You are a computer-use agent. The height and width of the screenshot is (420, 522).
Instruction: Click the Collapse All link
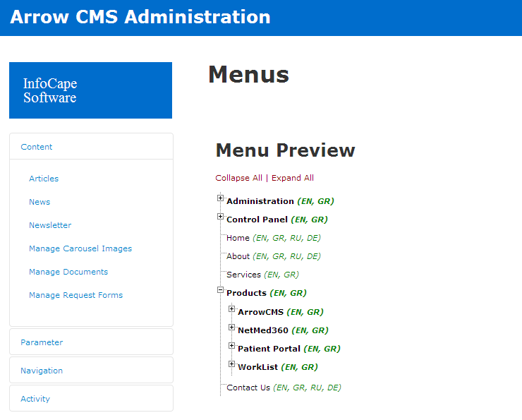(x=238, y=178)
